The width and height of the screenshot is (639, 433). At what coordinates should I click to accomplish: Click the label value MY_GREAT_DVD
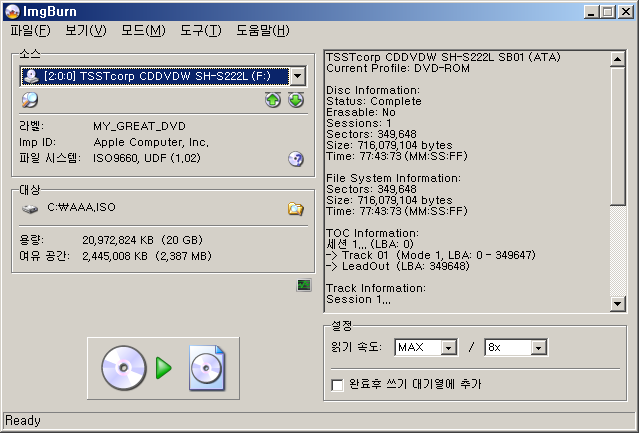pos(139,126)
